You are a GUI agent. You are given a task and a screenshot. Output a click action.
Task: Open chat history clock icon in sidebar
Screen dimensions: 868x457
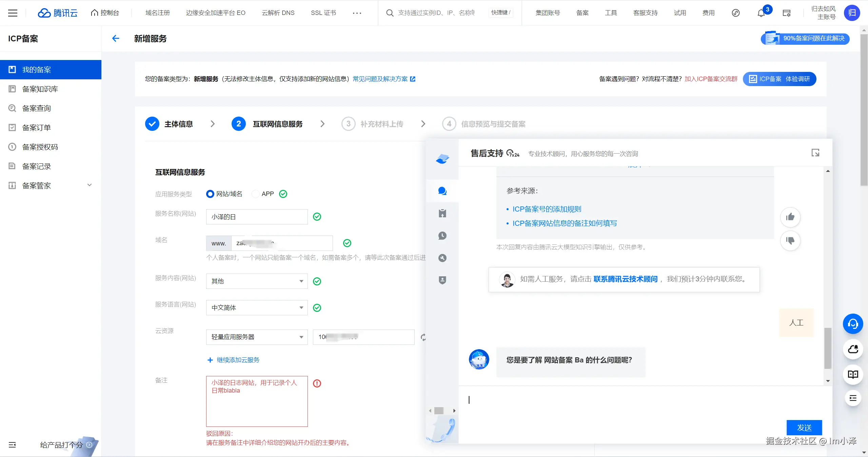tap(442, 236)
